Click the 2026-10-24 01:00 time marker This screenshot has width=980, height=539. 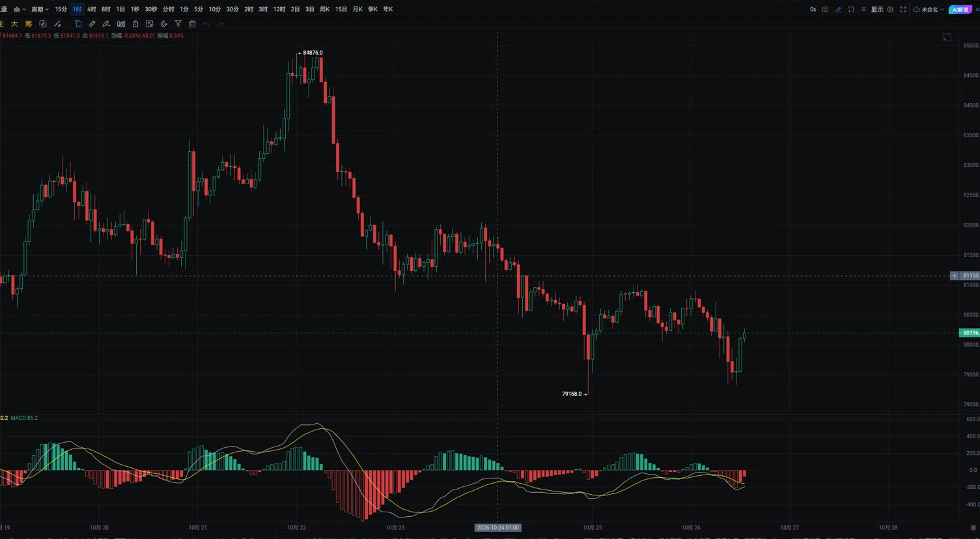(497, 527)
